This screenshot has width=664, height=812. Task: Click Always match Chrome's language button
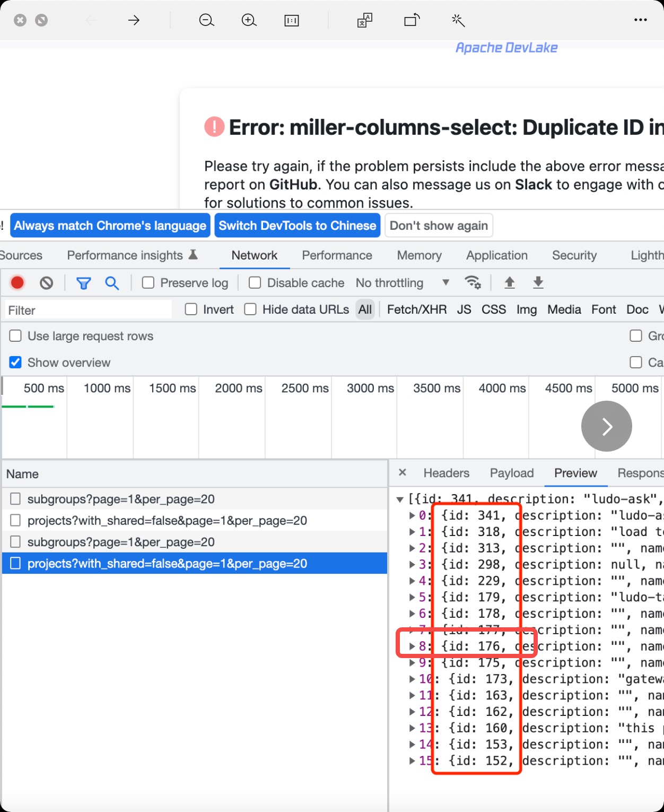click(x=110, y=226)
